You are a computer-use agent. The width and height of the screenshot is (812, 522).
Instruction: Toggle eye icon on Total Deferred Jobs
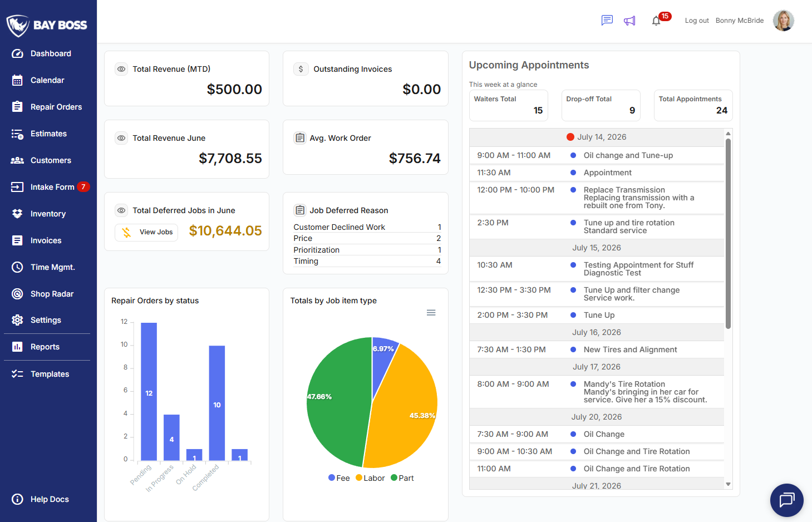[121, 210]
